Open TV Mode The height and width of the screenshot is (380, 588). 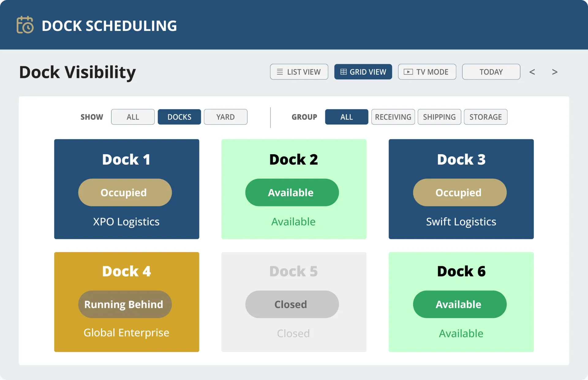427,72
